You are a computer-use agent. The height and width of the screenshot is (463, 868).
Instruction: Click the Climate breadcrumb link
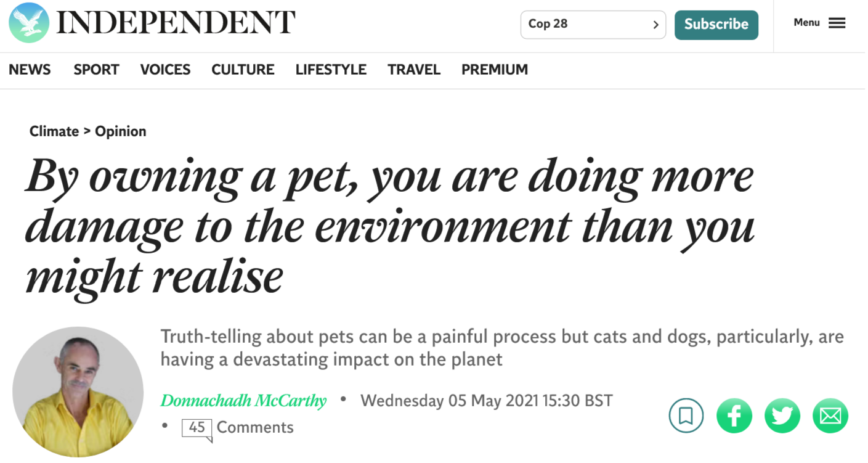coord(54,131)
